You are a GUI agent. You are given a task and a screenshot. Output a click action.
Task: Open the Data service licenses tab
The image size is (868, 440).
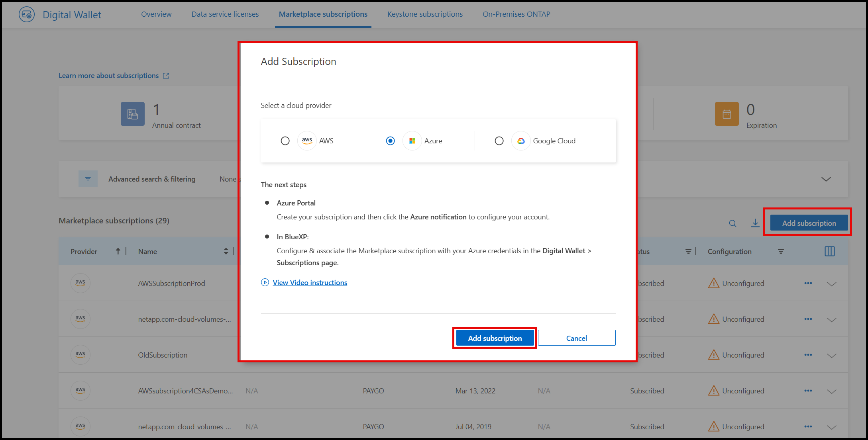click(225, 14)
